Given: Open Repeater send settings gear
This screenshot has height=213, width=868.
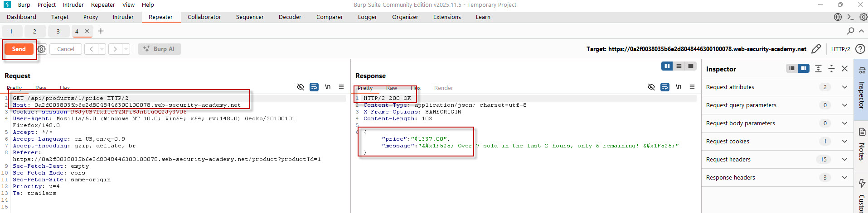Looking at the screenshot, I should (42, 49).
